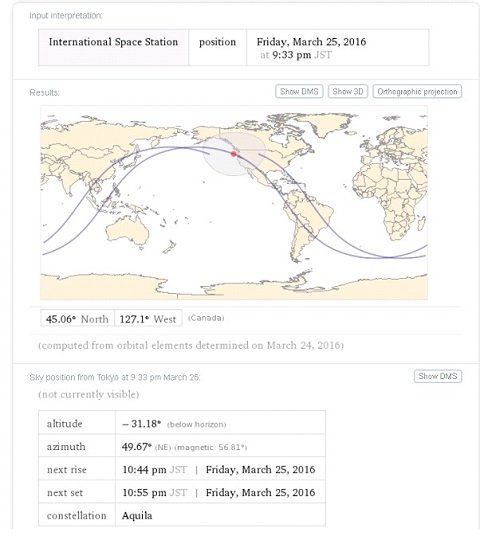This screenshot has width=480, height=536.
Task: Click the (below horizon) annotation
Action: pos(197,425)
